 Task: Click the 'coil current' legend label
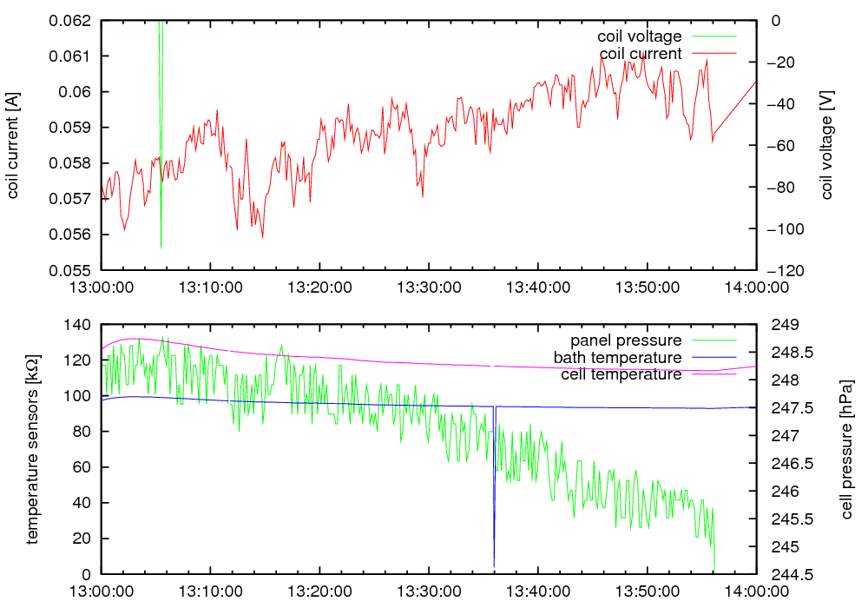[x=641, y=54]
